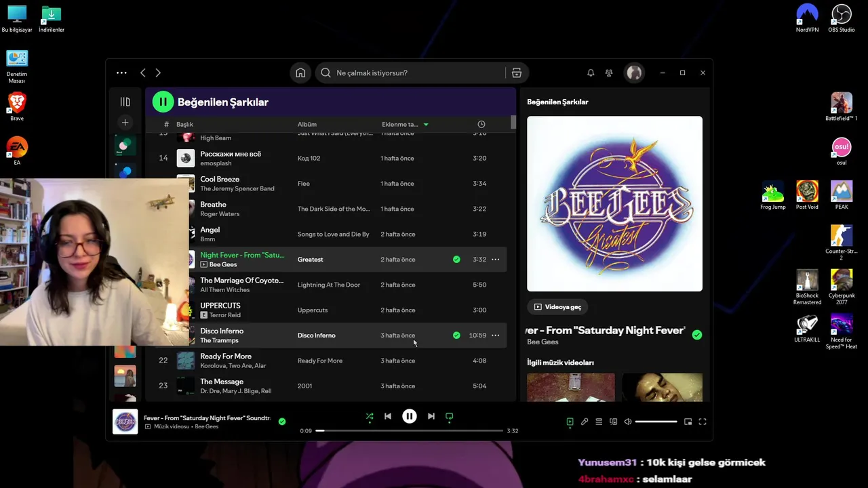Select the song Расскажи мне всё
The height and width of the screenshot is (488, 868).
(231, 154)
